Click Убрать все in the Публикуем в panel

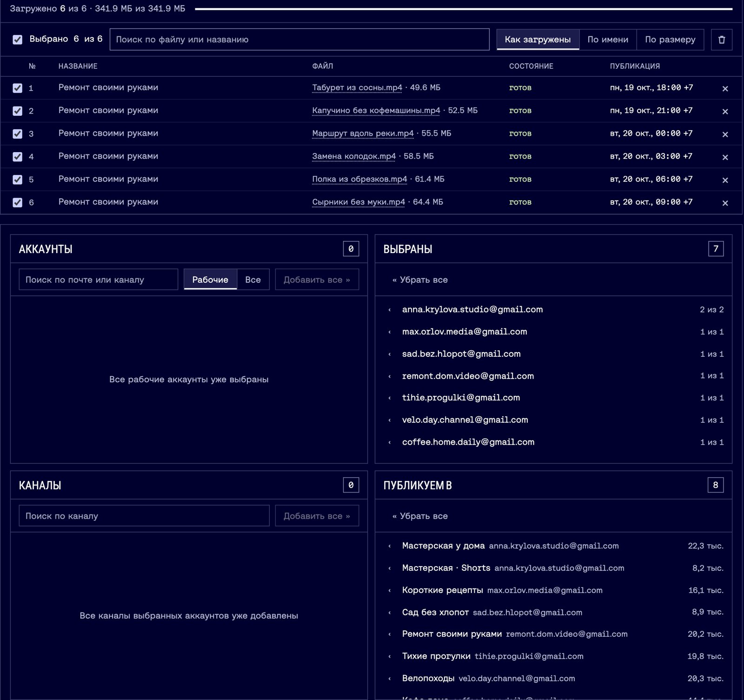420,516
